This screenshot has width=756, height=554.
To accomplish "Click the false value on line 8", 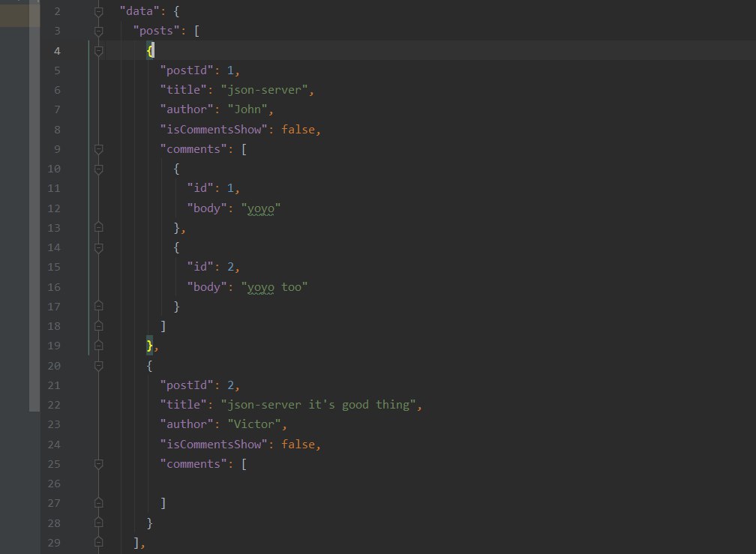I will (298, 130).
